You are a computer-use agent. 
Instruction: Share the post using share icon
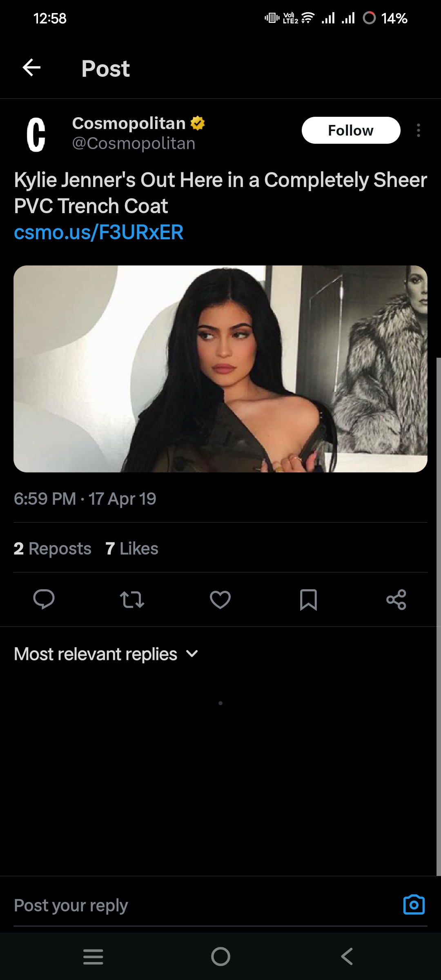[x=396, y=599]
